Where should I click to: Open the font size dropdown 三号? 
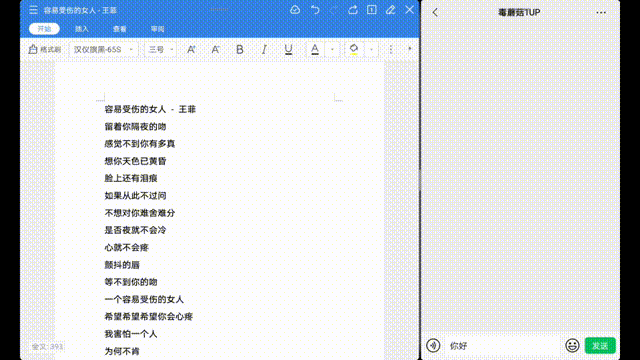coord(160,49)
